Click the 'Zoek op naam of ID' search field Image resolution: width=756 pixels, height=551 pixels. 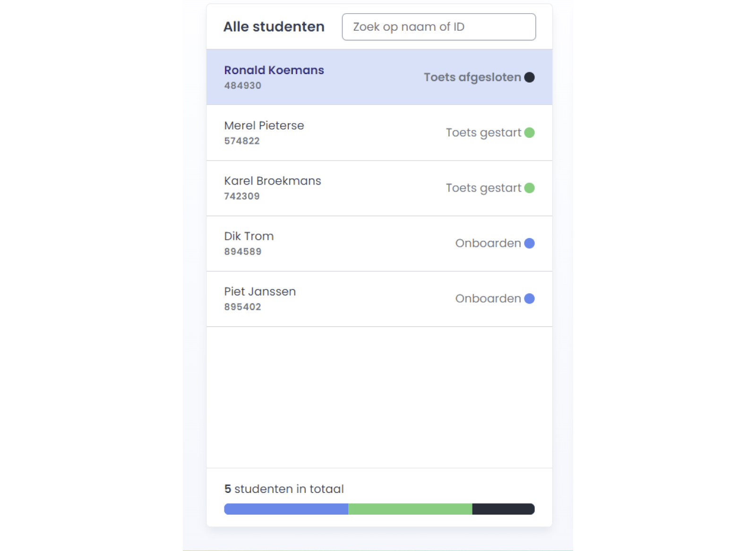coord(438,26)
